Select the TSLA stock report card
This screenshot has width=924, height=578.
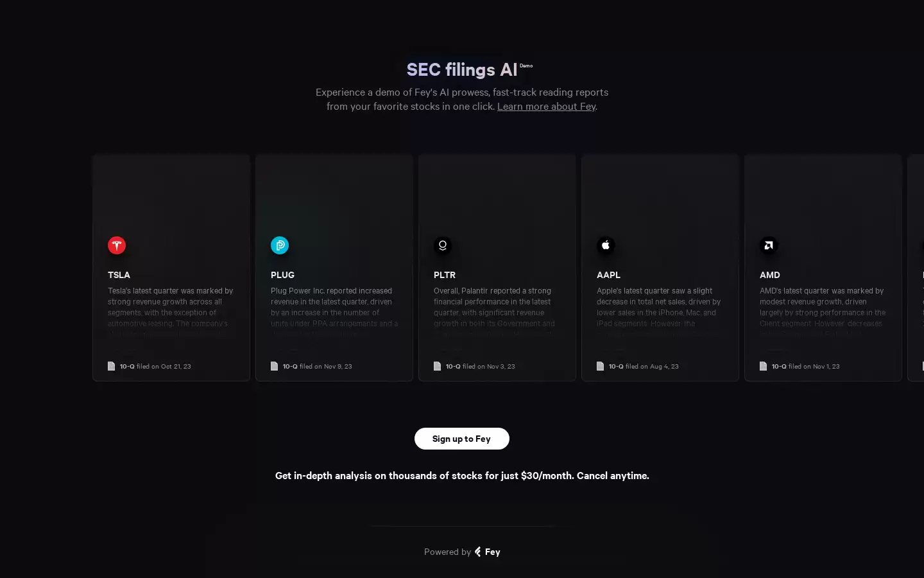click(x=171, y=267)
